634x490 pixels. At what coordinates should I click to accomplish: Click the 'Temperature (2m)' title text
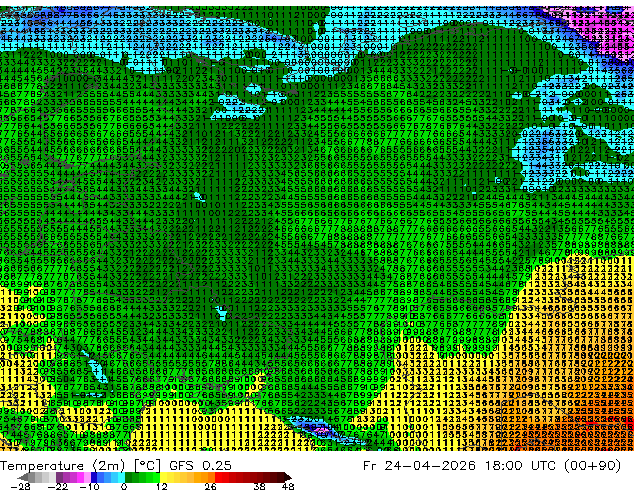click(x=62, y=466)
